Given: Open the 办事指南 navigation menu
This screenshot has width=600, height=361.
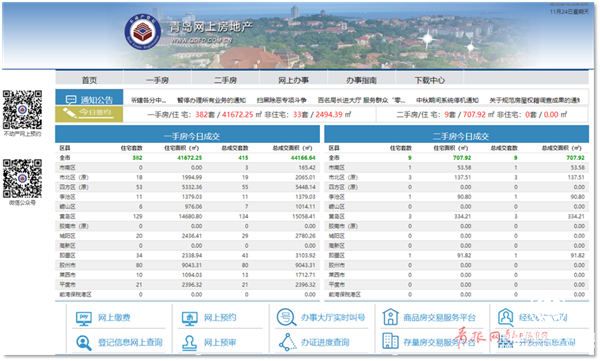Looking at the screenshot, I should coord(361,80).
